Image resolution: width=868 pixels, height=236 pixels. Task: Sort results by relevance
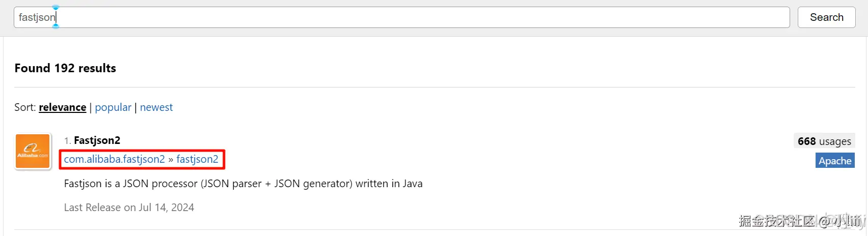point(62,107)
